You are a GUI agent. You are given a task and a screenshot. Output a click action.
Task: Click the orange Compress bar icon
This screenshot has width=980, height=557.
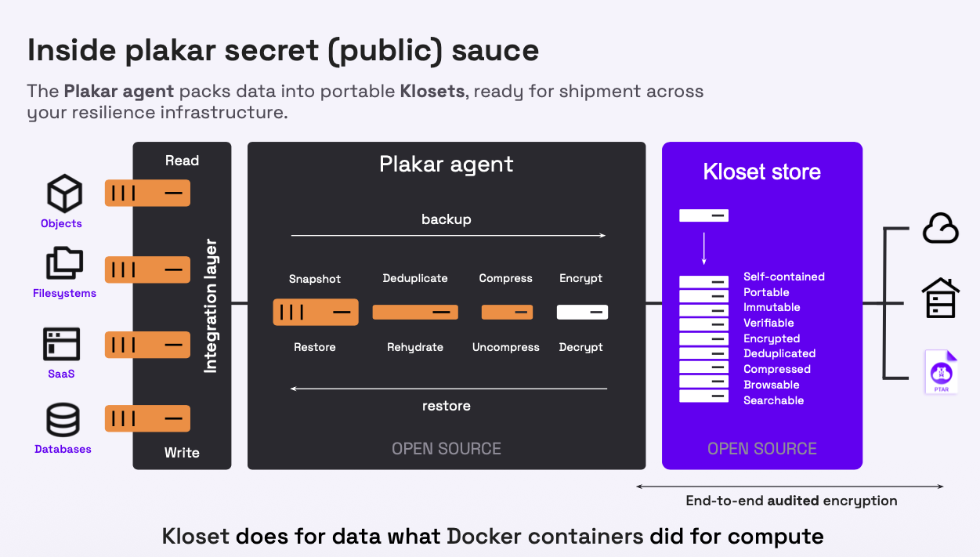(507, 312)
